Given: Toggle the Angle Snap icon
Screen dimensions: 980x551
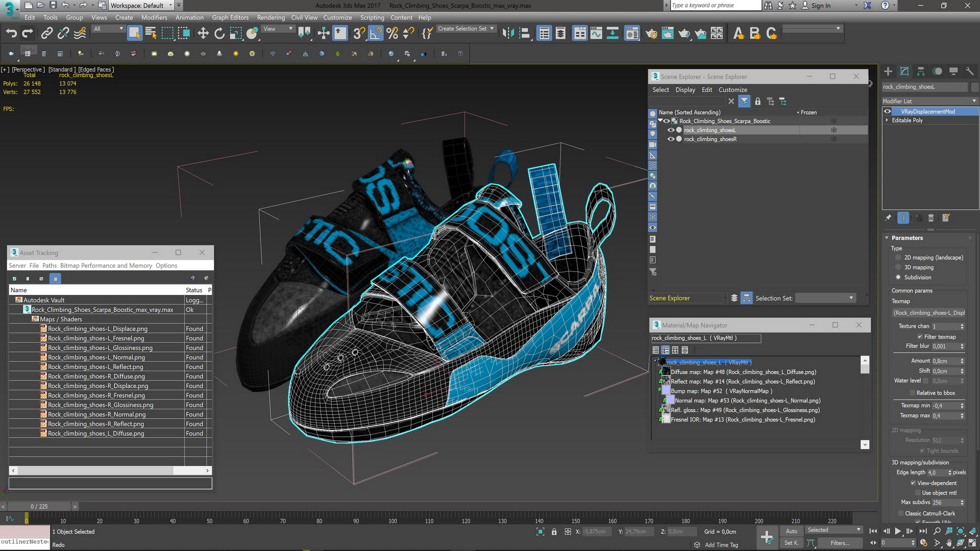Looking at the screenshot, I should (x=376, y=34).
